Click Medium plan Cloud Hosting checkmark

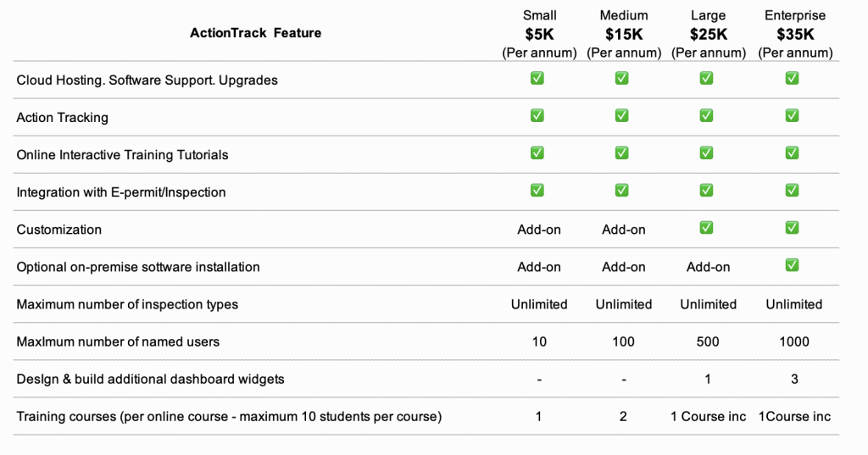click(x=621, y=79)
